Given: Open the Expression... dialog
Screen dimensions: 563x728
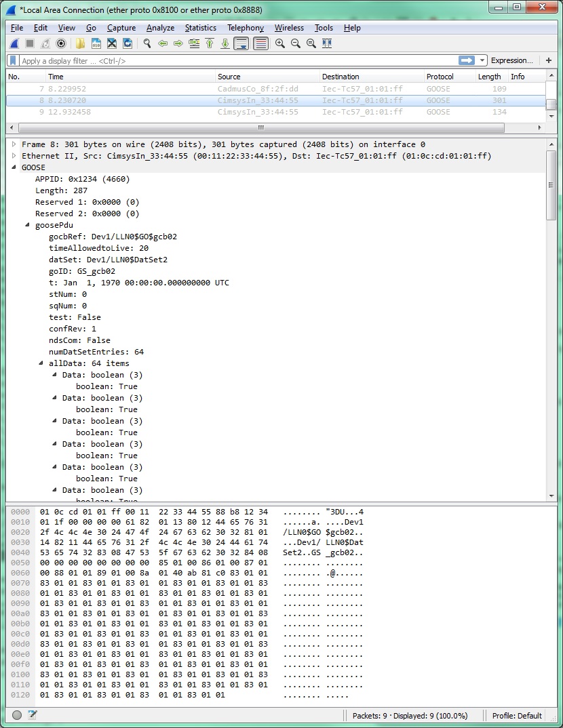Looking at the screenshot, I should click(x=512, y=60).
